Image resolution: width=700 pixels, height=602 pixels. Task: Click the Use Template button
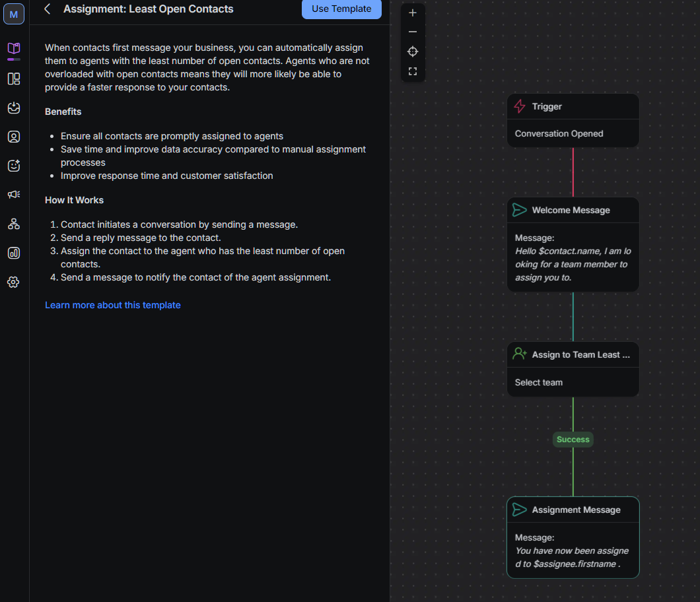[x=341, y=9]
